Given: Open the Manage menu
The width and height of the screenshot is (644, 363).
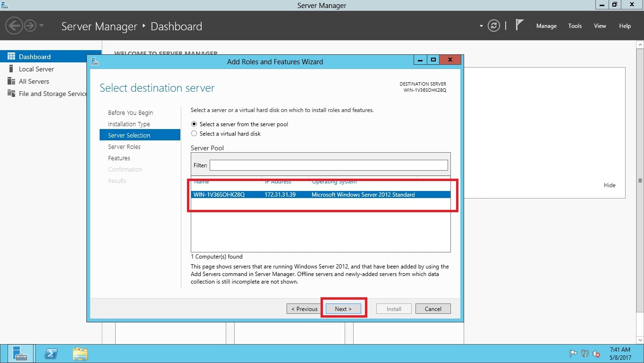Looking at the screenshot, I should (x=546, y=26).
